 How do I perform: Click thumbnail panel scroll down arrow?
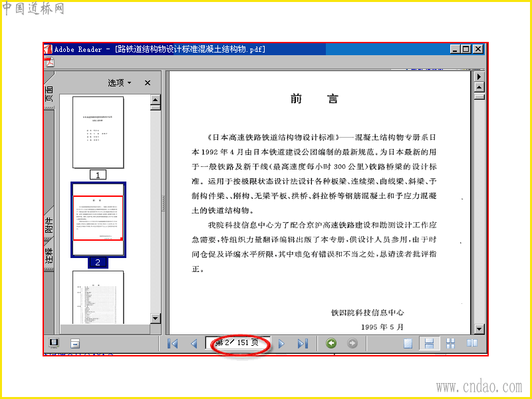click(x=156, y=319)
